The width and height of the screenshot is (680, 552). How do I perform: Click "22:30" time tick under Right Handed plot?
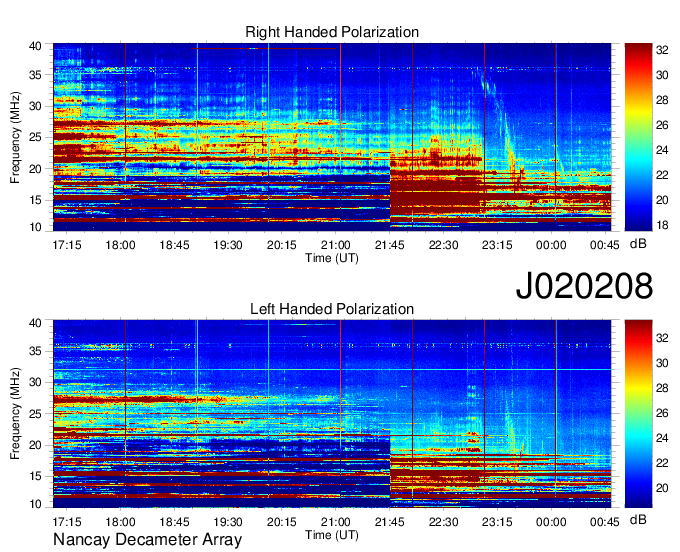[x=443, y=245]
